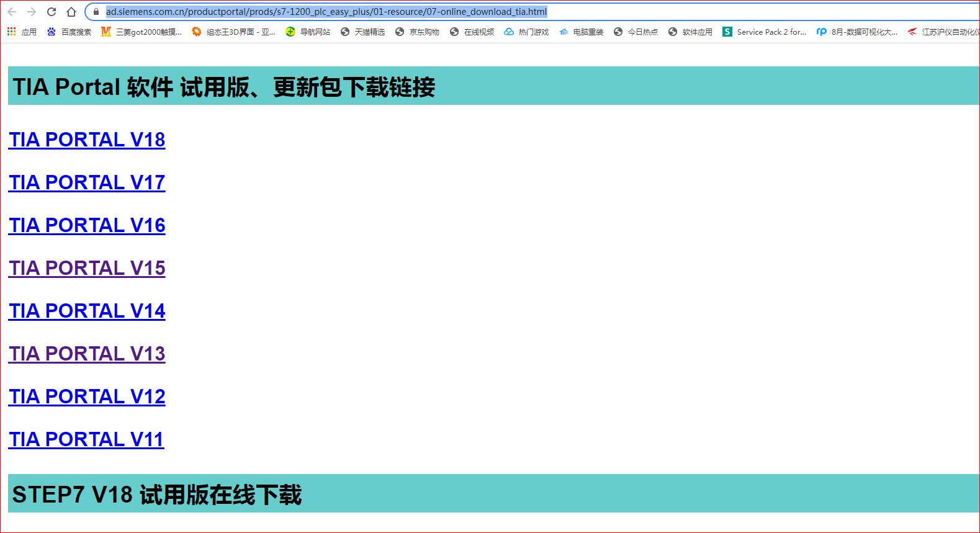980x533 pixels.
Task: Open the visited TIA PORTAL V15 link
Action: (x=87, y=268)
